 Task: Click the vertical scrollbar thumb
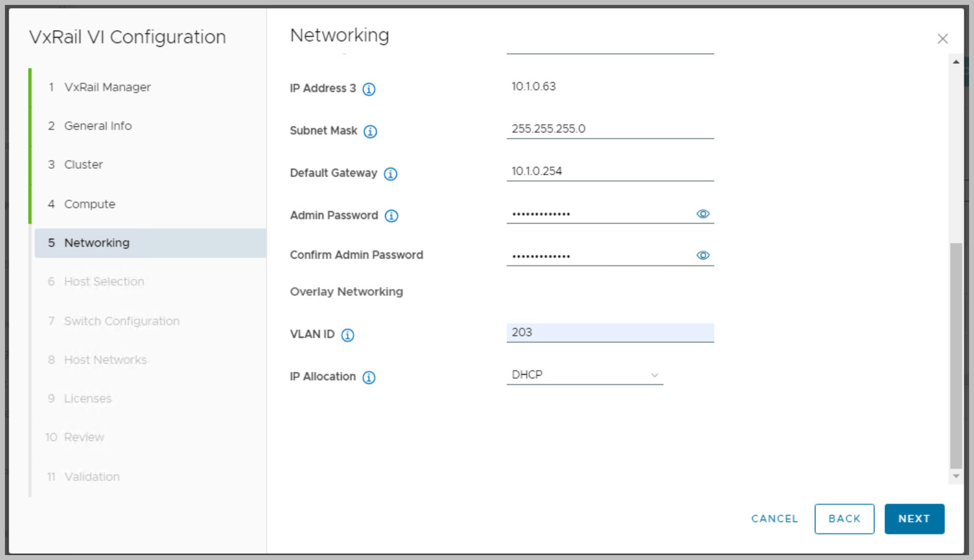pos(956,355)
